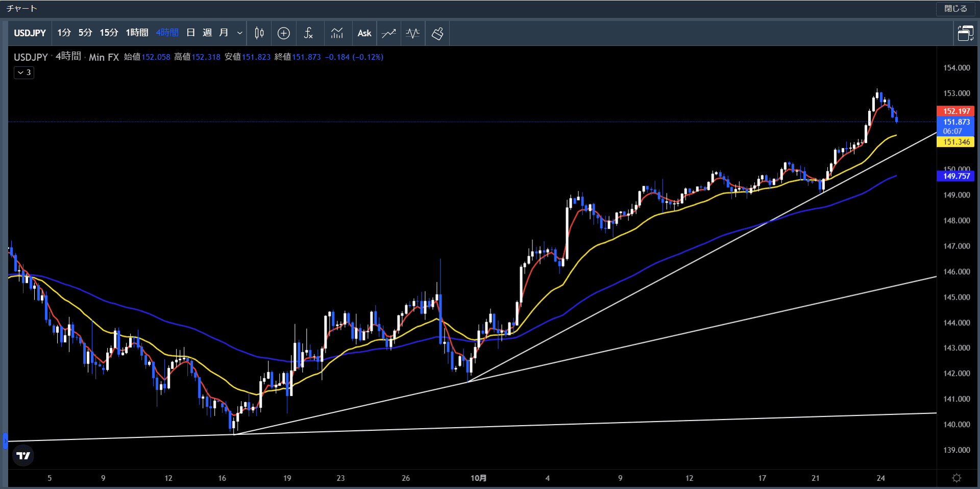
Task: Switch to the 5分 timeframe
Action: [x=85, y=33]
